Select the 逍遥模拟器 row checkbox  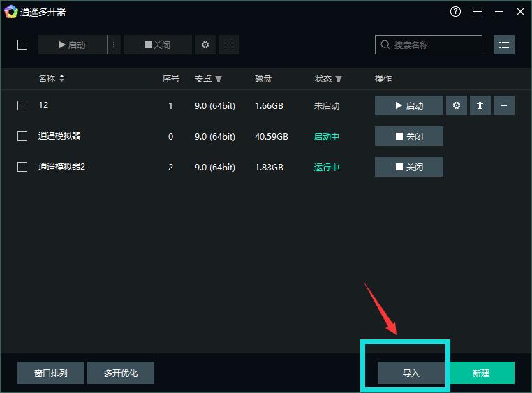coord(22,136)
